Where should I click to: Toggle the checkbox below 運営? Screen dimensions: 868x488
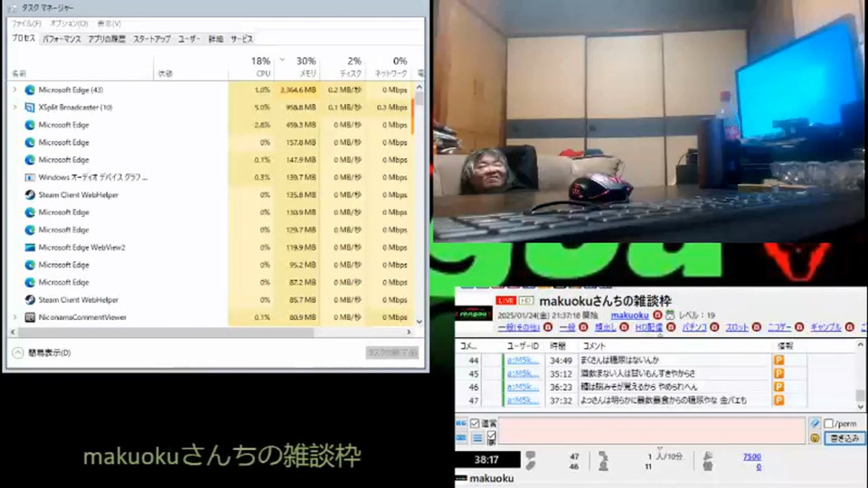tap(491, 436)
